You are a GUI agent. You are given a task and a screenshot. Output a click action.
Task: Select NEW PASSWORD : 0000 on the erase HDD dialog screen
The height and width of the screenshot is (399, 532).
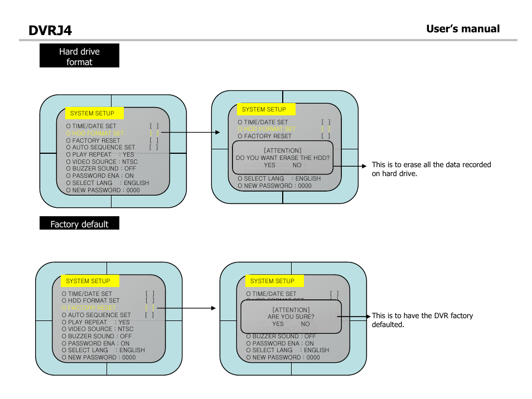point(274,186)
